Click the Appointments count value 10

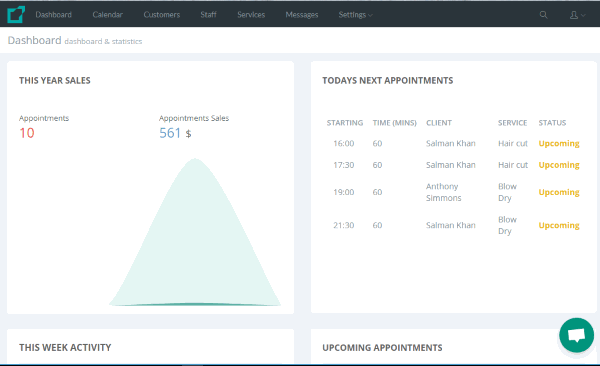(x=27, y=133)
